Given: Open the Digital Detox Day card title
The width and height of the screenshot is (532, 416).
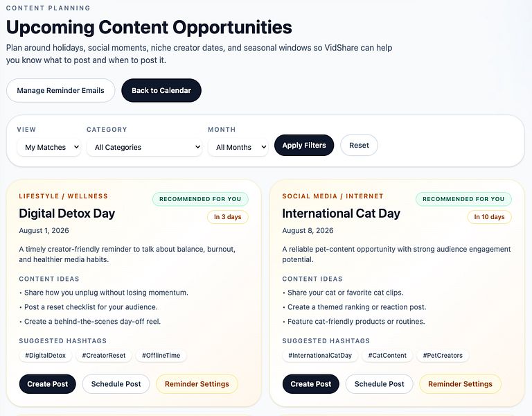Looking at the screenshot, I should [66, 214].
